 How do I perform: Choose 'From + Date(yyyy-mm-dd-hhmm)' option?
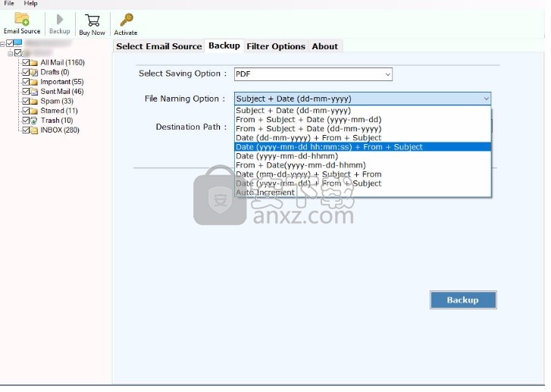coord(362,165)
